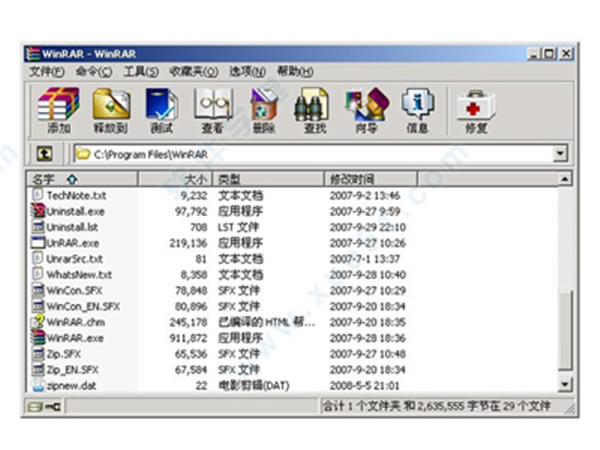600x450 pixels.
Task: Click the type 电影剪辑(DAT) cell
Action: click(x=254, y=385)
